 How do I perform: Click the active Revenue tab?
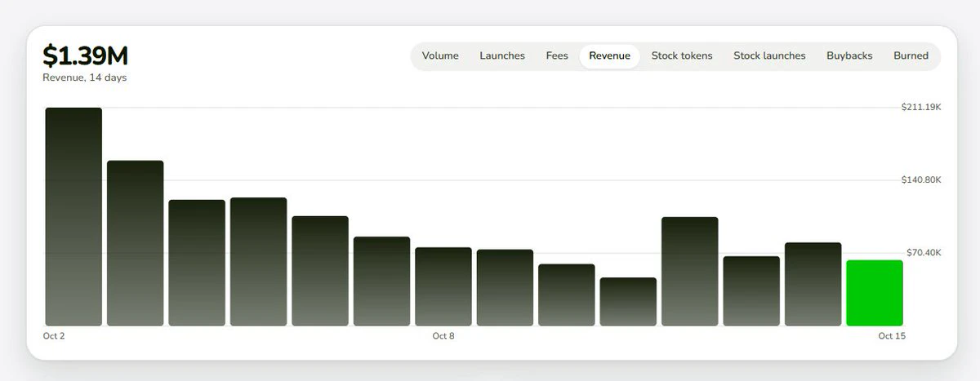[609, 56]
